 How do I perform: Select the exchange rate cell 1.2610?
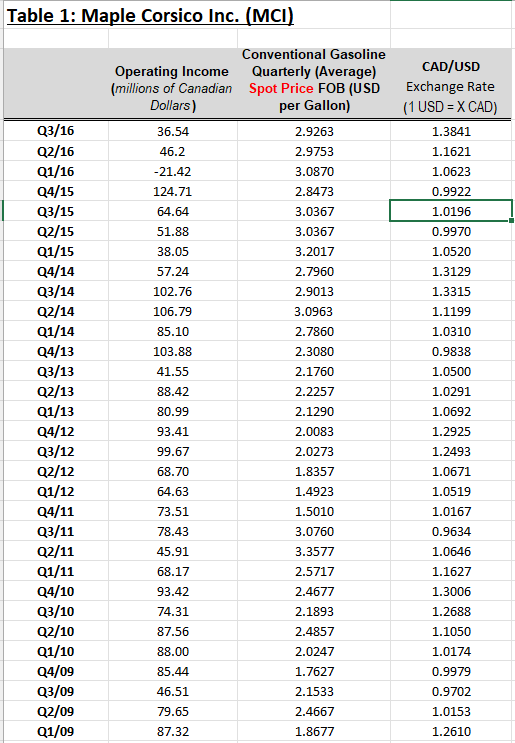451,732
